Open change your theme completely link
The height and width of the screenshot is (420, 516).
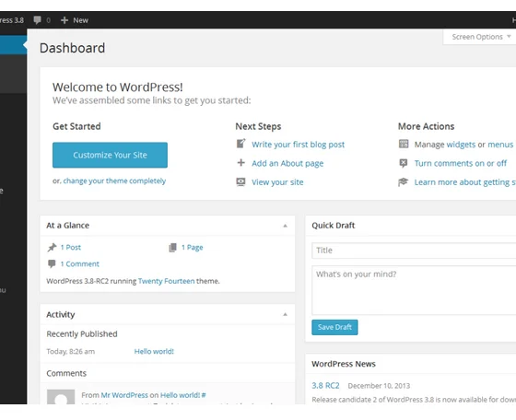pos(114,181)
